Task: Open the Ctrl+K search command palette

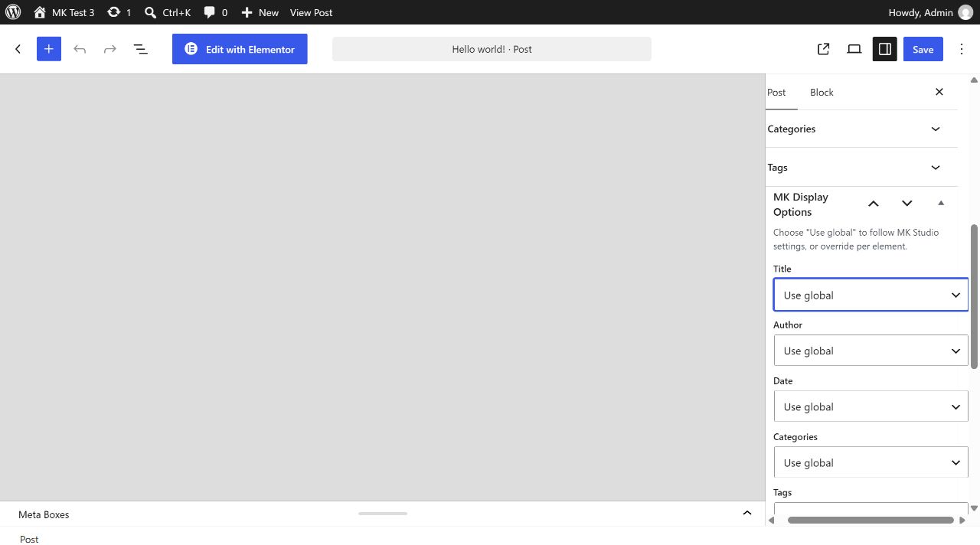Action: [x=168, y=12]
